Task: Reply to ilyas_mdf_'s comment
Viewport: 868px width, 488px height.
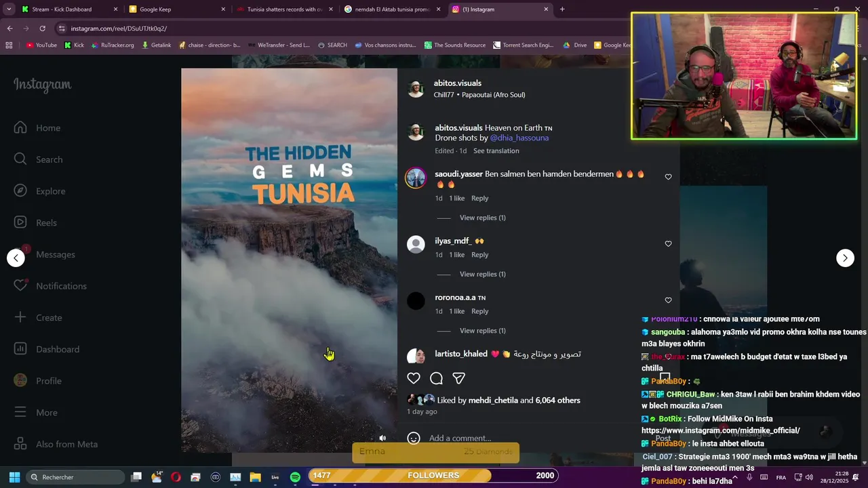Action: click(x=479, y=255)
